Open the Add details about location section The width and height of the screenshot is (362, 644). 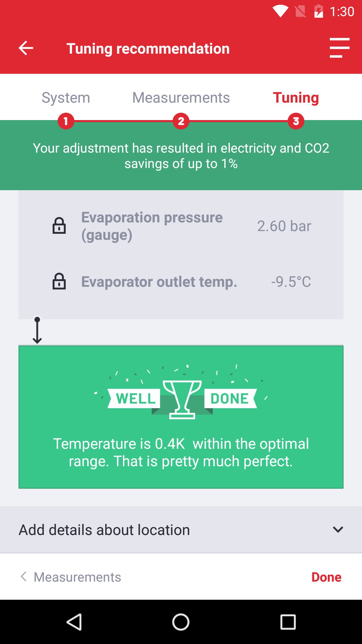(x=181, y=530)
